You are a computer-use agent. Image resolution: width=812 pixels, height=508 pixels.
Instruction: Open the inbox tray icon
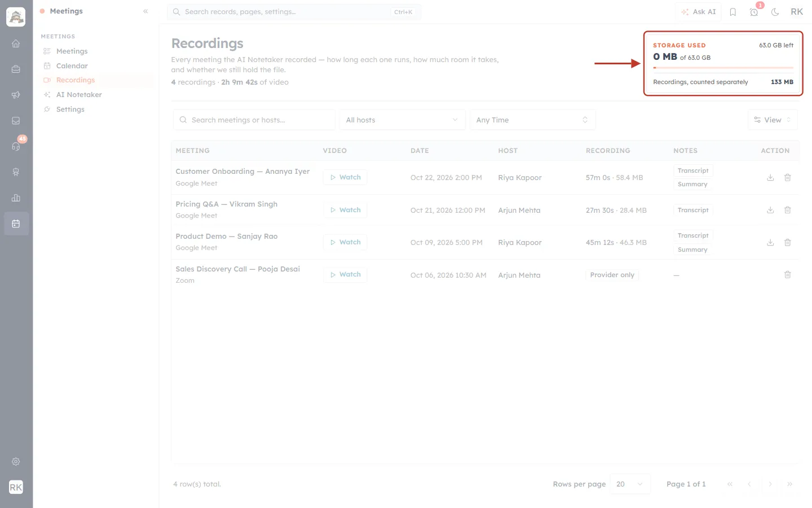(x=16, y=121)
